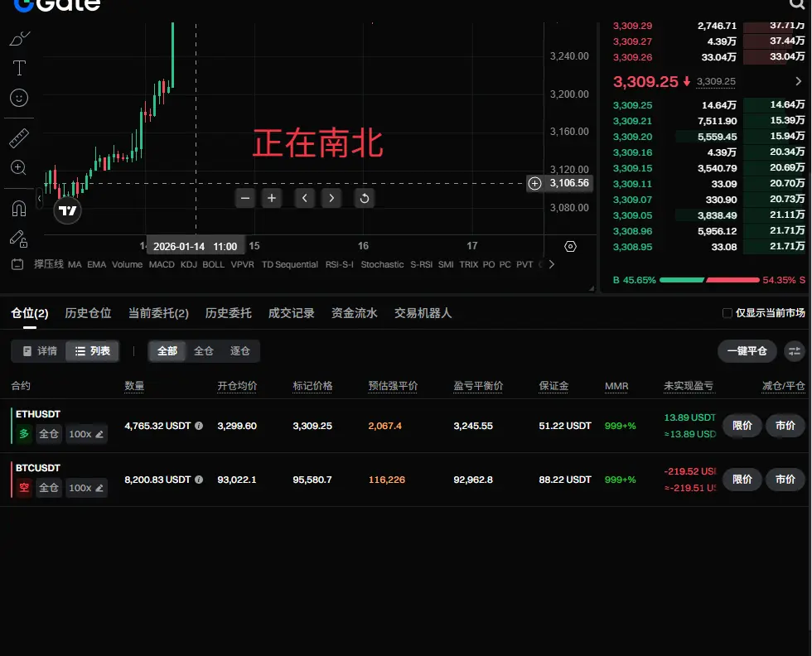Open 成交记录 tab
812x656 pixels.
292,314
